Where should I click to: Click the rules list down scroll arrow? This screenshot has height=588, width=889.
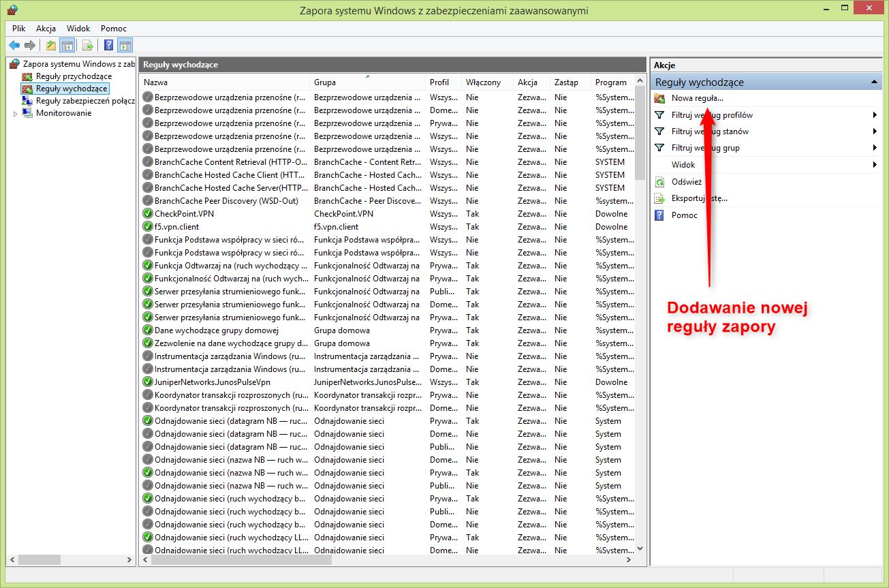click(640, 548)
